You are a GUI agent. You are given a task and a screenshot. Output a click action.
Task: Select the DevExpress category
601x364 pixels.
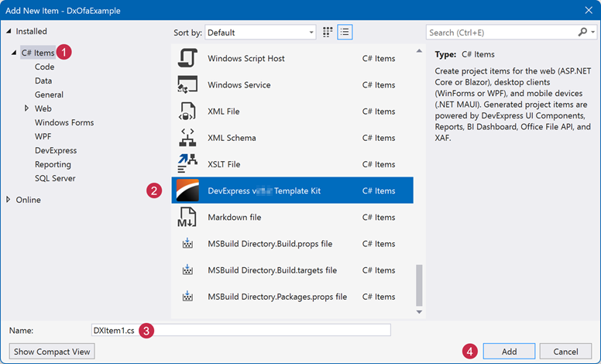coord(56,150)
